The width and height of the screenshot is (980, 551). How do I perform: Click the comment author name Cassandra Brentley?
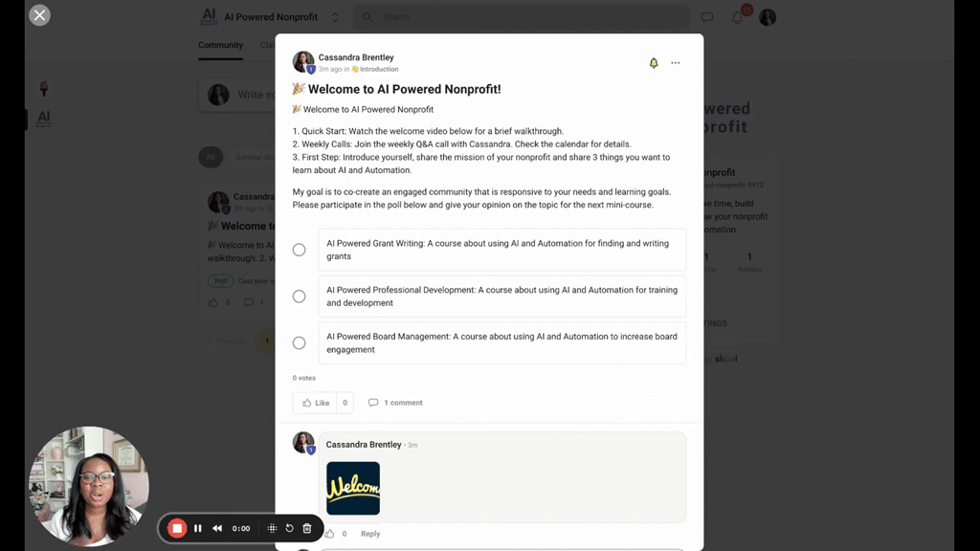coord(363,445)
